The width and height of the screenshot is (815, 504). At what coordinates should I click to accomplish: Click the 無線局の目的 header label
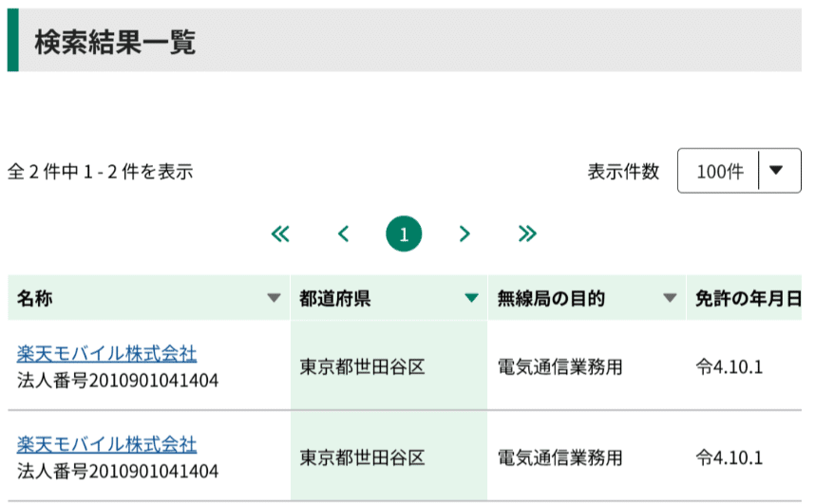(551, 298)
